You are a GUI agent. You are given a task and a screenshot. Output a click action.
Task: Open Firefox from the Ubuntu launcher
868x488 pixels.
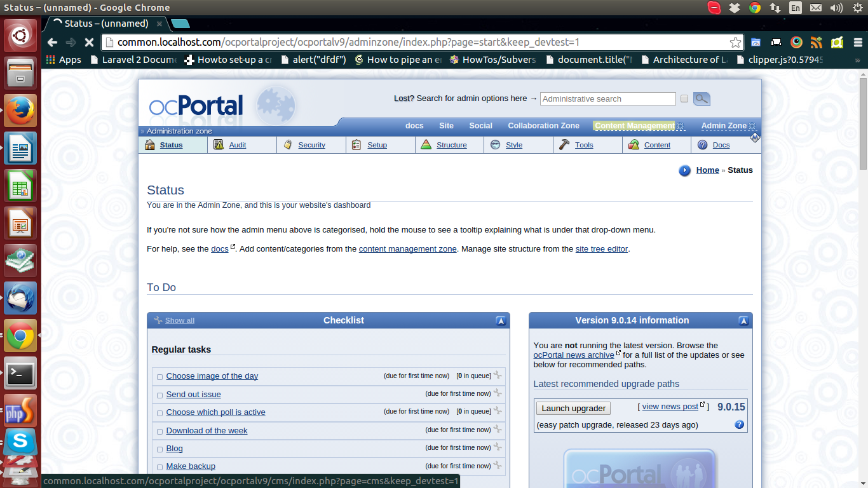pos(20,111)
